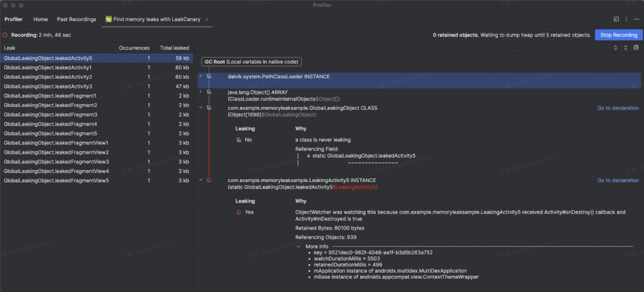Viewport: 644px width, 292px height.
Task: Click the Recording: 2 min, 46 sec label
Action: 41,35
